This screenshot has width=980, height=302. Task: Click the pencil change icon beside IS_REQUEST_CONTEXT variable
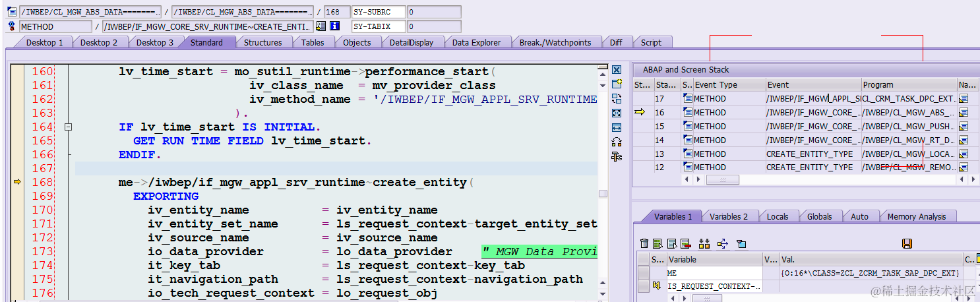(x=657, y=286)
